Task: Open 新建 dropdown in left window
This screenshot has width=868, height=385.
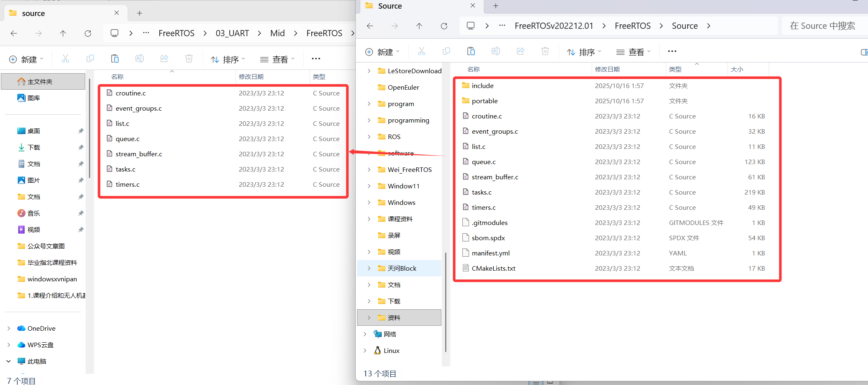Action: pos(26,59)
